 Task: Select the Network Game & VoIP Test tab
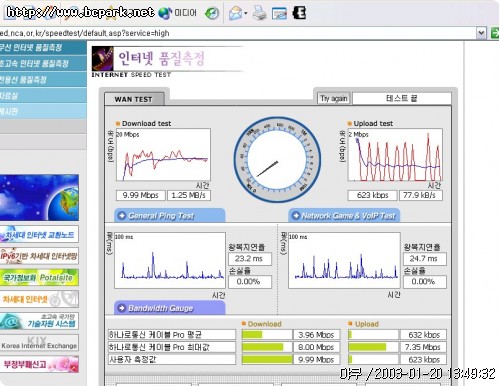[344, 216]
